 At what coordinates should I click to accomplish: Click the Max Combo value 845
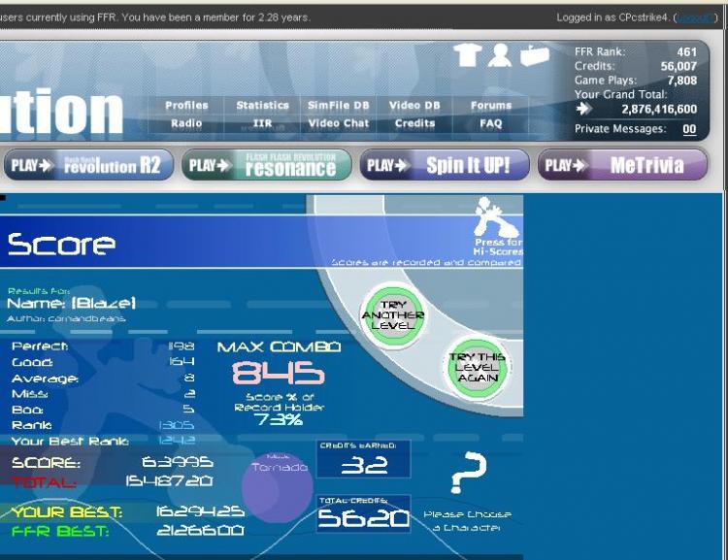(278, 374)
